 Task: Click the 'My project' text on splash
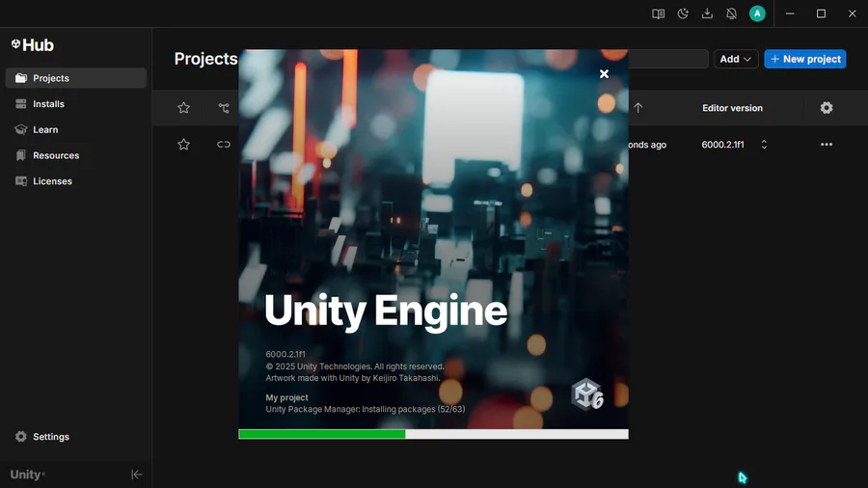tap(286, 397)
